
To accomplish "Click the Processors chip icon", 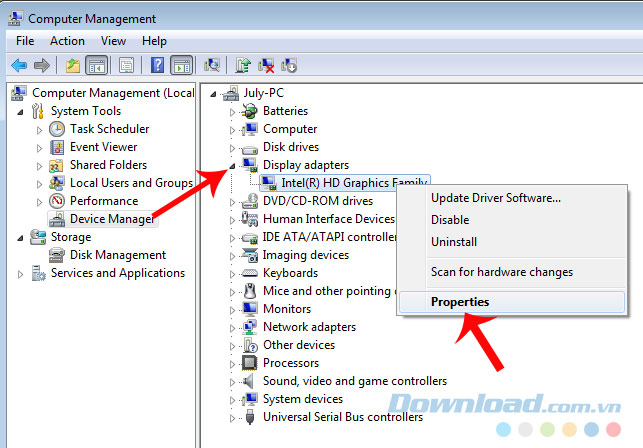I will click(x=249, y=363).
